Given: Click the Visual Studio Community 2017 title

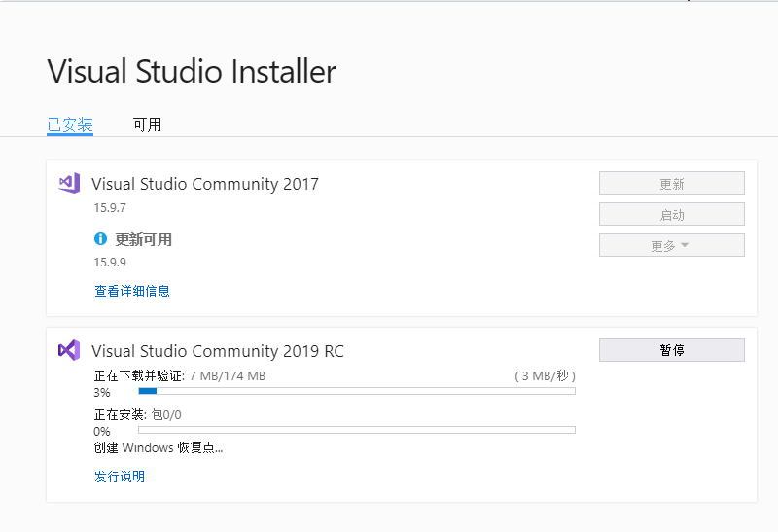Looking at the screenshot, I should (x=205, y=184).
